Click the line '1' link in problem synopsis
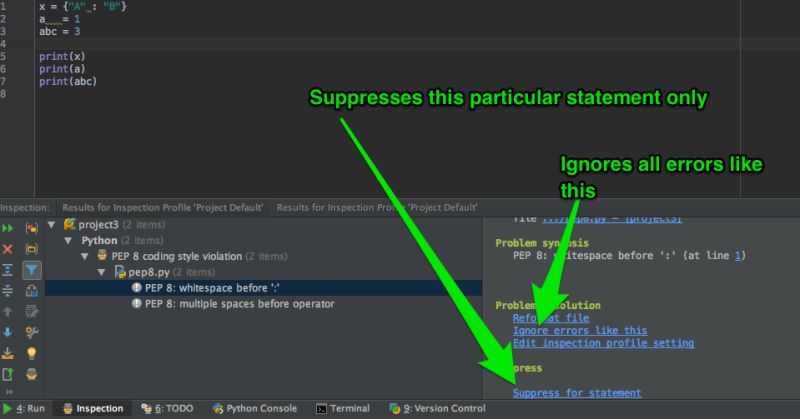The width and height of the screenshot is (800, 419). click(x=737, y=256)
